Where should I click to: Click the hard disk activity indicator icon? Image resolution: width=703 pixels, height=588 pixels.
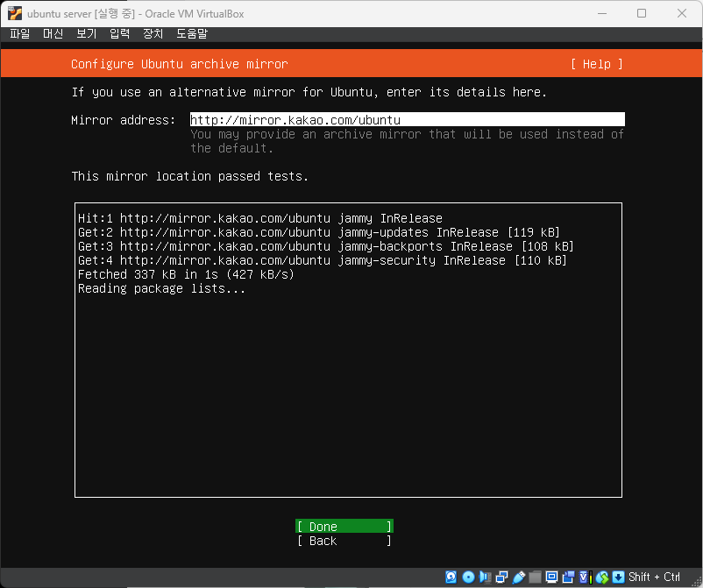451,577
